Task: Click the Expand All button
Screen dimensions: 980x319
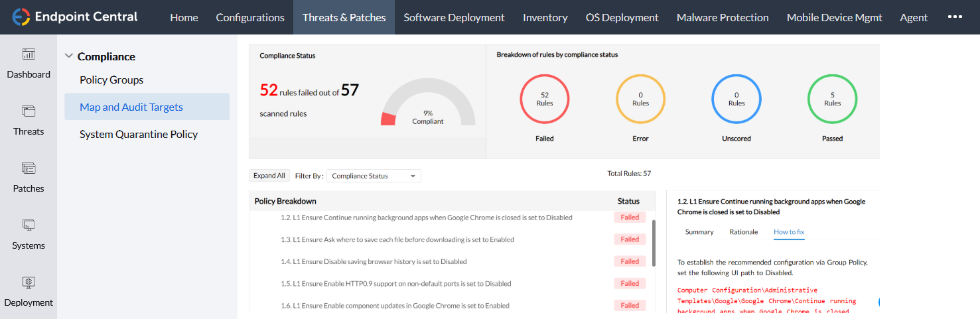Action: coord(269,176)
